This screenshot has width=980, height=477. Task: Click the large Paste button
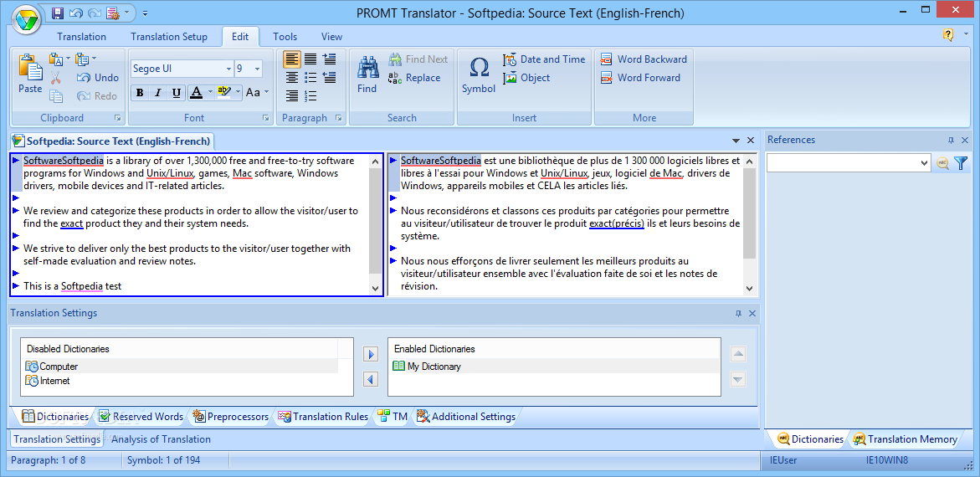tap(30, 74)
